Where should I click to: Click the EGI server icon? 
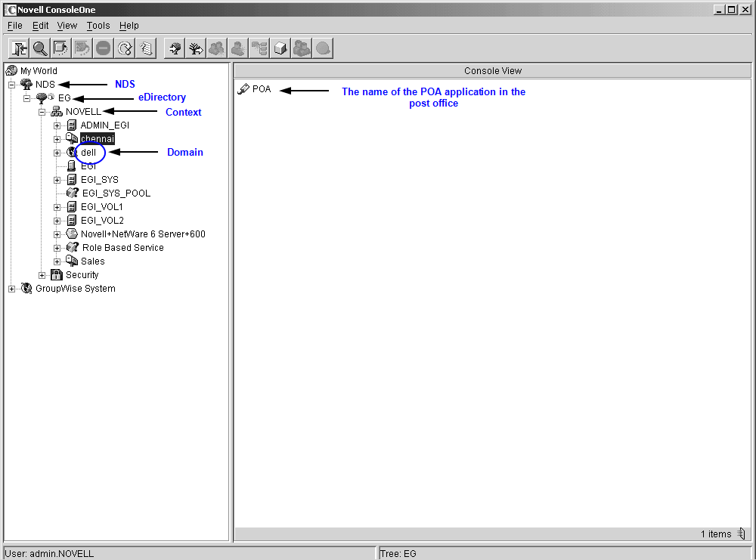[x=72, y=166]
